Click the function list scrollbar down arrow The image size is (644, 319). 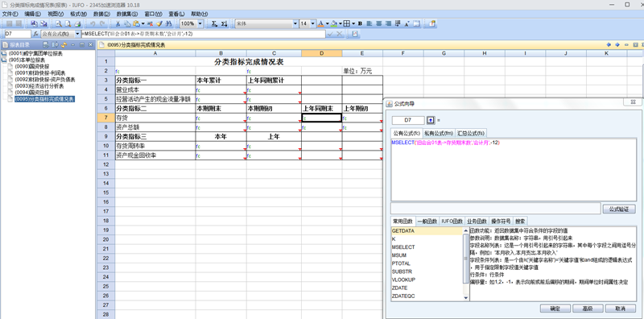click(x=466, y=297)
